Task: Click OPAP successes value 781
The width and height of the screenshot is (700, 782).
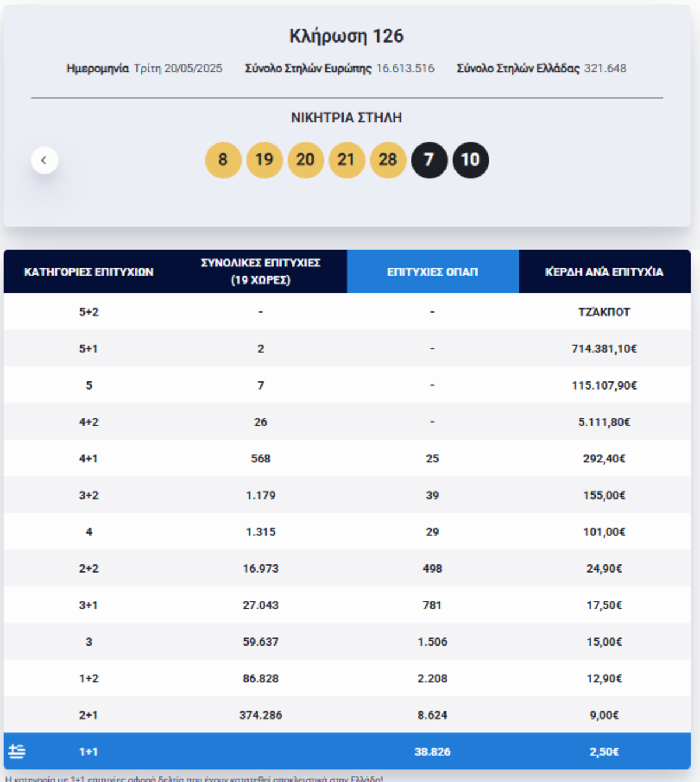Action: tap(432, 605)
